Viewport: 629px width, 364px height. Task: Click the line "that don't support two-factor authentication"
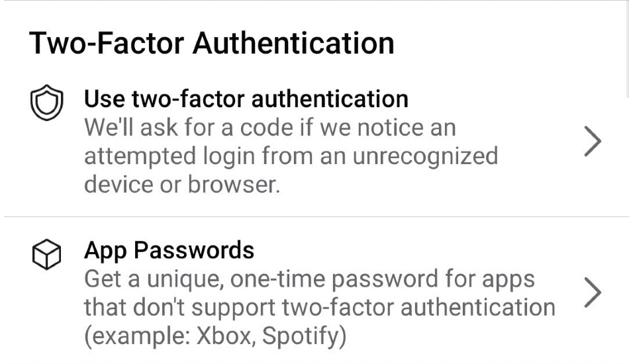[319, 308]
